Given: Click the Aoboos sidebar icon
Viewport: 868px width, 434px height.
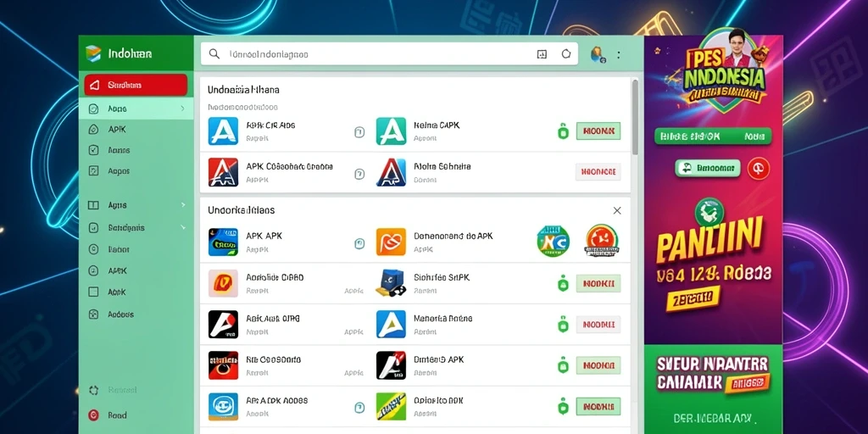Looking at the screenshot, I should point(93,314).
